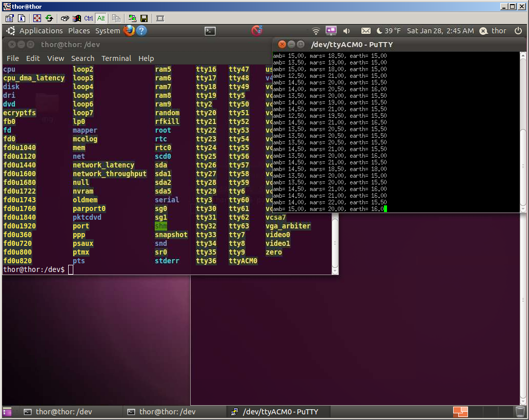Switch VNC viewer to full screen
The image size is (529, 420).
click(x=37, y=18)
